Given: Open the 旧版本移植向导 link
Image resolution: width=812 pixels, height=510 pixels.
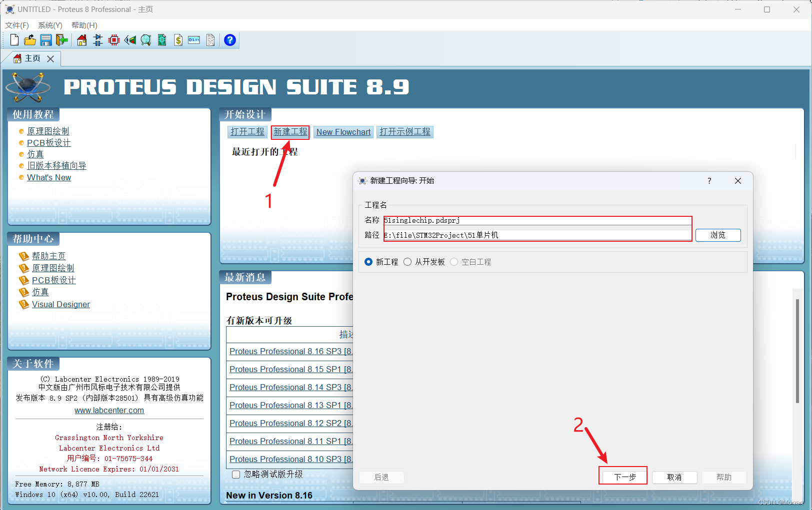Looking at the screenshot, I should [x=56, y=166].
